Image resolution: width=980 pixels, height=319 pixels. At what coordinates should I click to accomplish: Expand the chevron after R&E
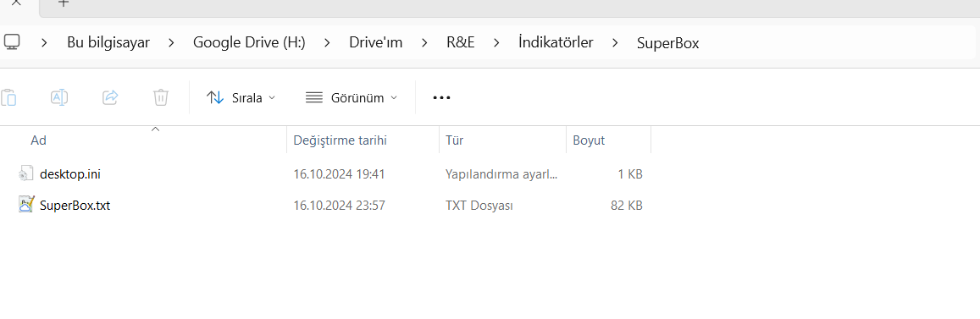tap(497, 43)
